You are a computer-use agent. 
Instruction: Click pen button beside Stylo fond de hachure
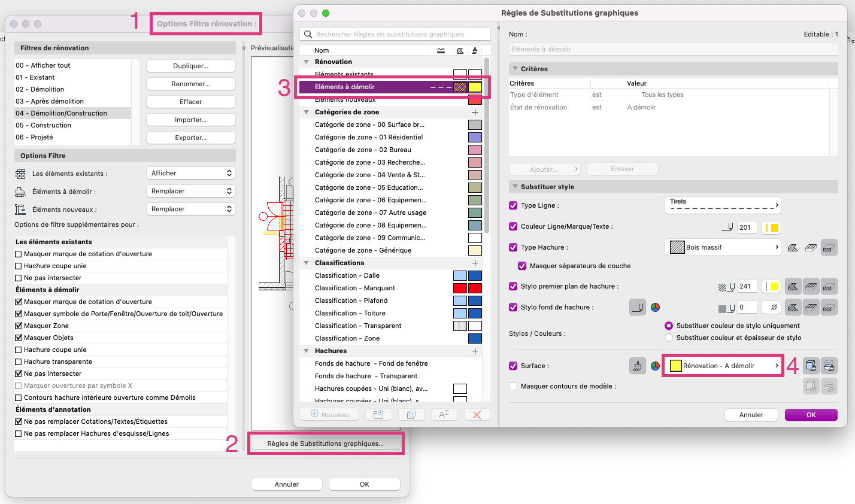click(x=638, y=307)
